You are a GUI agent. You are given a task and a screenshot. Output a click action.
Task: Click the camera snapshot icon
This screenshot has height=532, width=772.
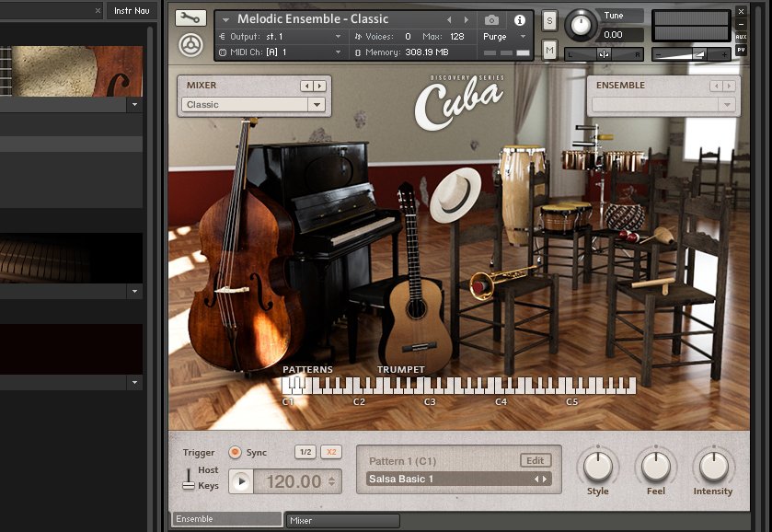(x=491, y=19)
